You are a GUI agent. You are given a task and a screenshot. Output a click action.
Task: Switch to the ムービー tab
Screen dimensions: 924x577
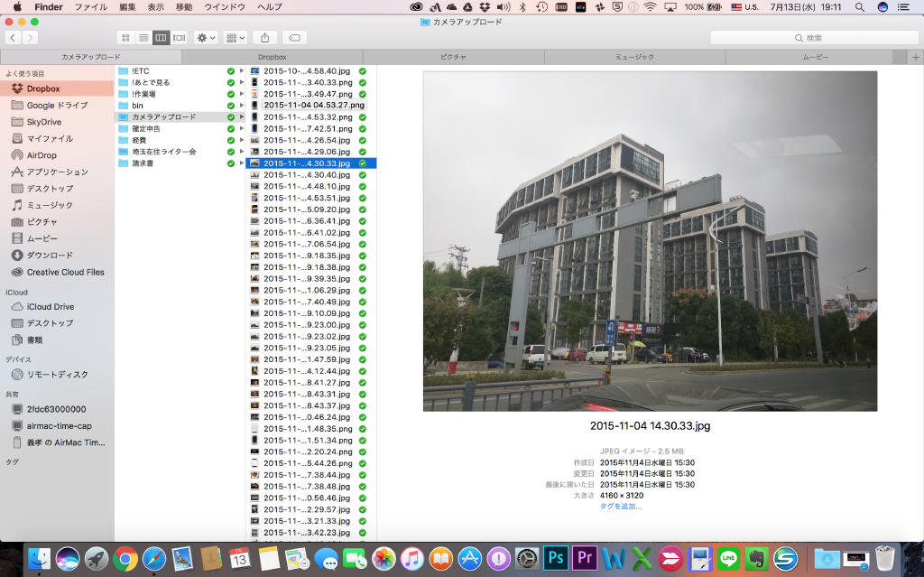click(x=816, y=57)
